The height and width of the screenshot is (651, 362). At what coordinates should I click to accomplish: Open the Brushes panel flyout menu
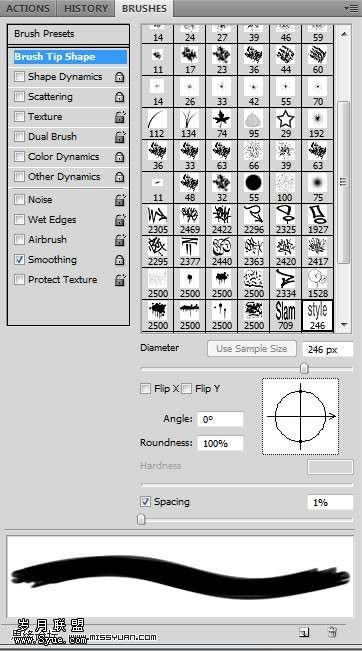click(352, 8)
